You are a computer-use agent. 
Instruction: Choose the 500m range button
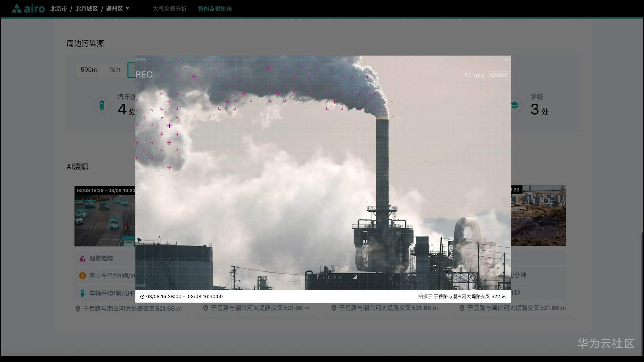(x=89, y=70)
